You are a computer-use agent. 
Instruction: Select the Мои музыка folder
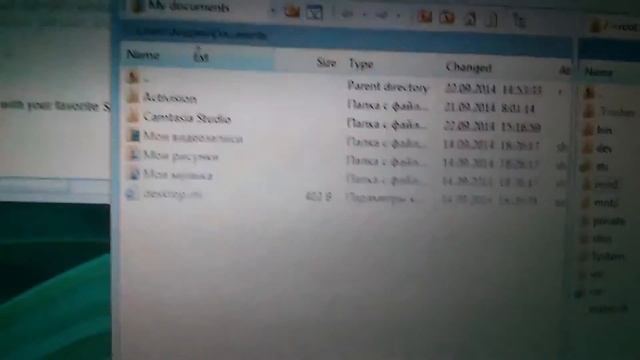pyautogui.click(x=177, y=175)
